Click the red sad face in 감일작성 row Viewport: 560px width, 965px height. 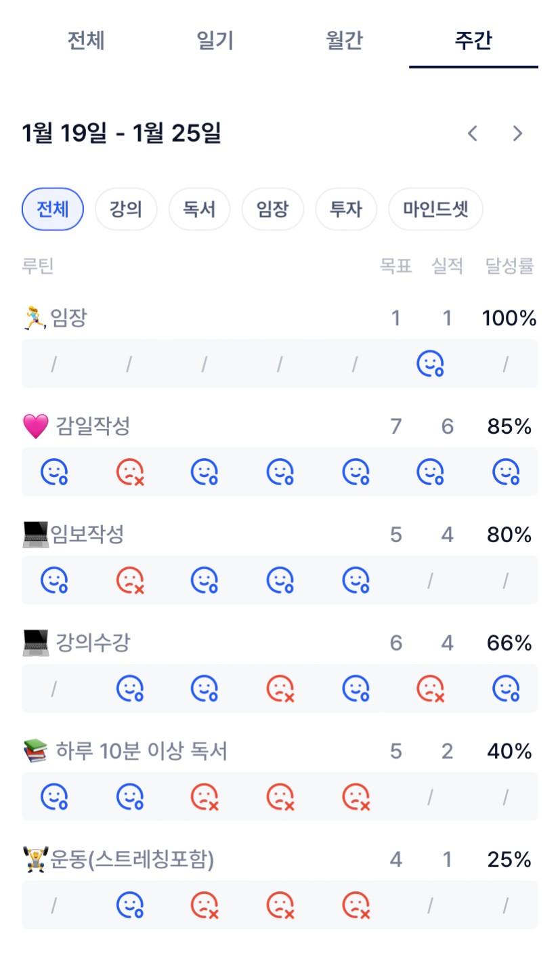(x=129, y=472)
